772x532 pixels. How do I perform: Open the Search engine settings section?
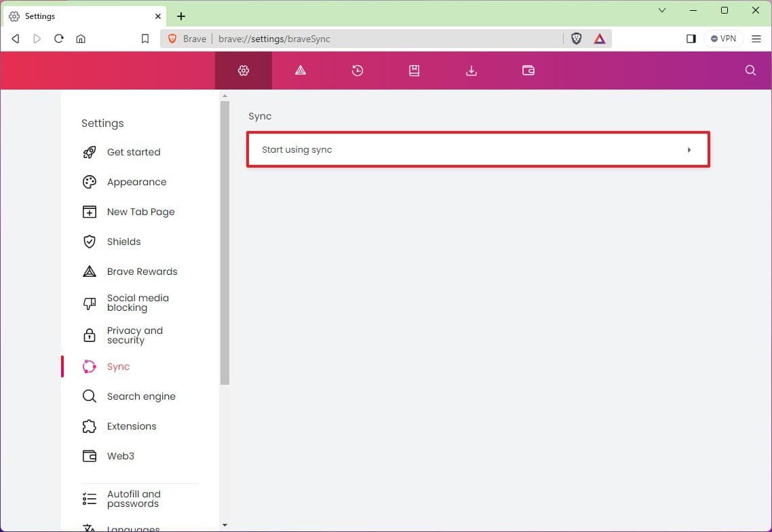point(141,396)
